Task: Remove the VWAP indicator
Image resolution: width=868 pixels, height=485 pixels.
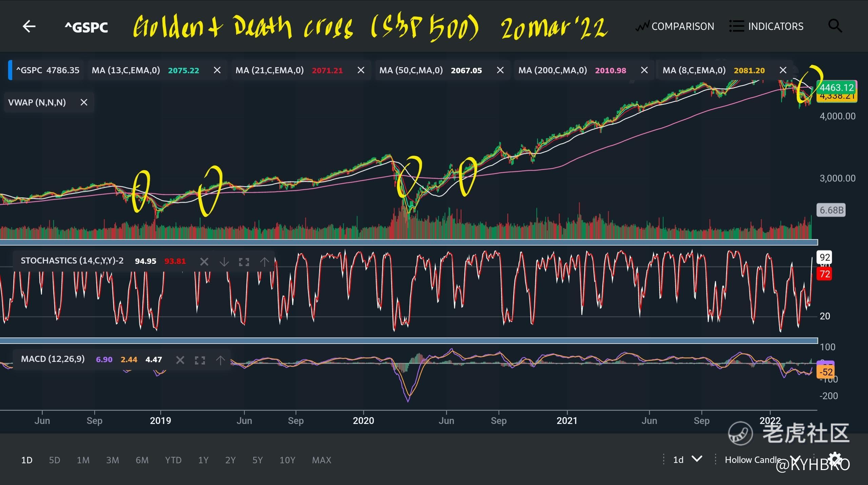Action: tap(84, 102)
